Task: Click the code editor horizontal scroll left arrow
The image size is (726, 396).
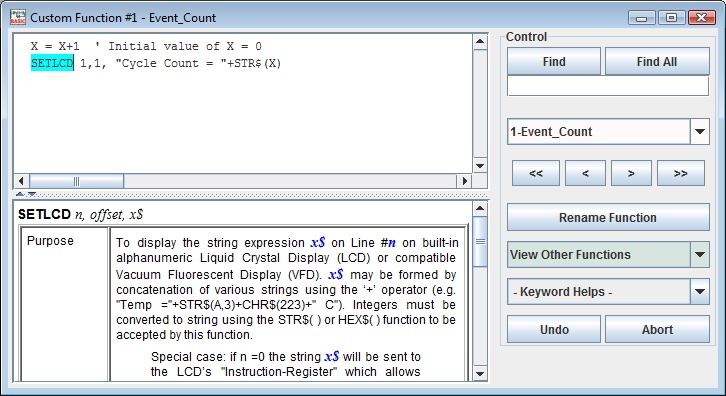Action: [x=21, y=181]
